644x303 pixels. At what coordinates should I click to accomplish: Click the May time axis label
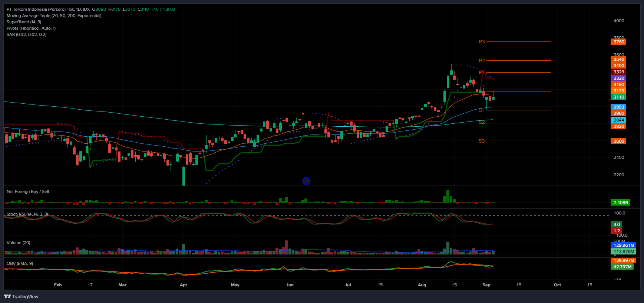pyautogui.click(x=235, y=285)
